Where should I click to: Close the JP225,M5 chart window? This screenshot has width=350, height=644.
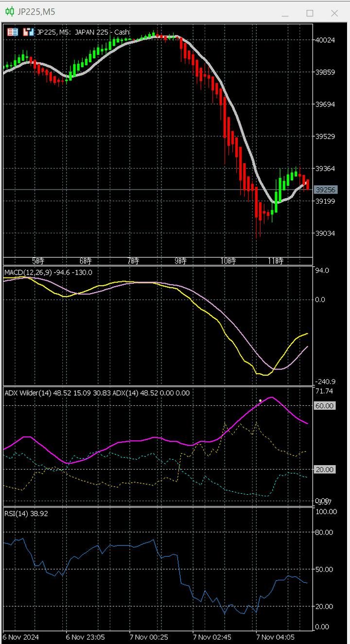(x=334, y=14)
